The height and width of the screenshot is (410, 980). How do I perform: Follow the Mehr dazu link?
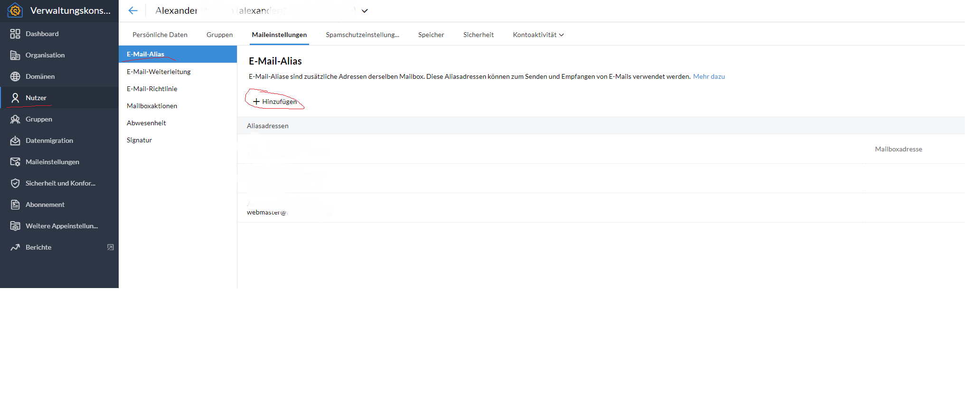click(x=709, y=76)
